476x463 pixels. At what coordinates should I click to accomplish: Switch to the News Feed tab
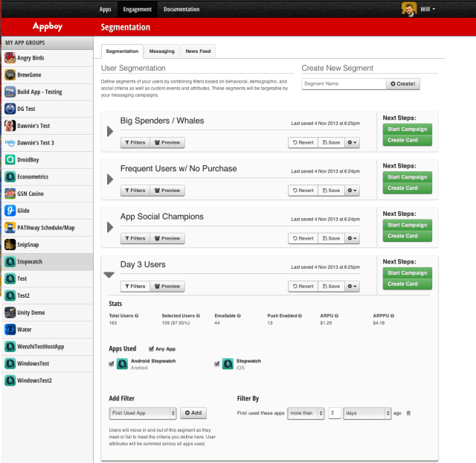(198, 51)
